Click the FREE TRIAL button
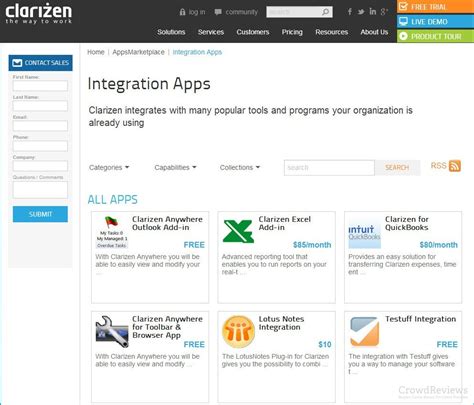This screenshot has width=474, height=405. click(x=435, y=7)
